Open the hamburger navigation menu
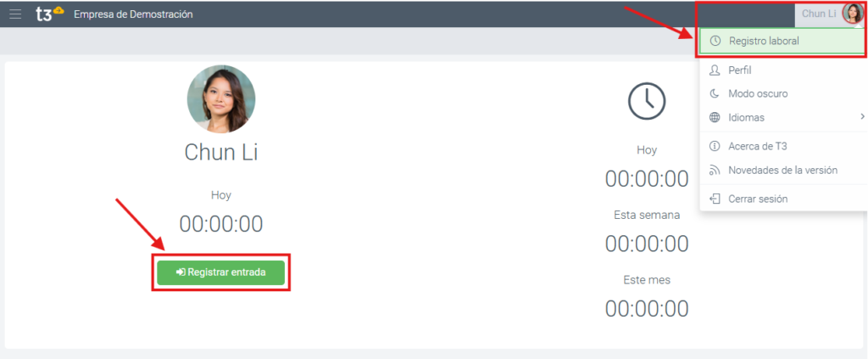Screen dimensions: 868x359 (15, 14)
